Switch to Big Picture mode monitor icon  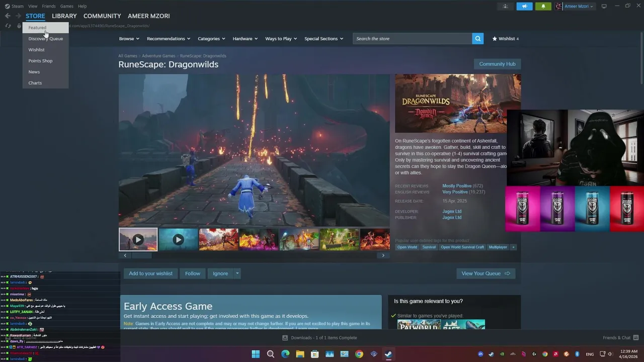pyautogui.click(x=604, y=6)
